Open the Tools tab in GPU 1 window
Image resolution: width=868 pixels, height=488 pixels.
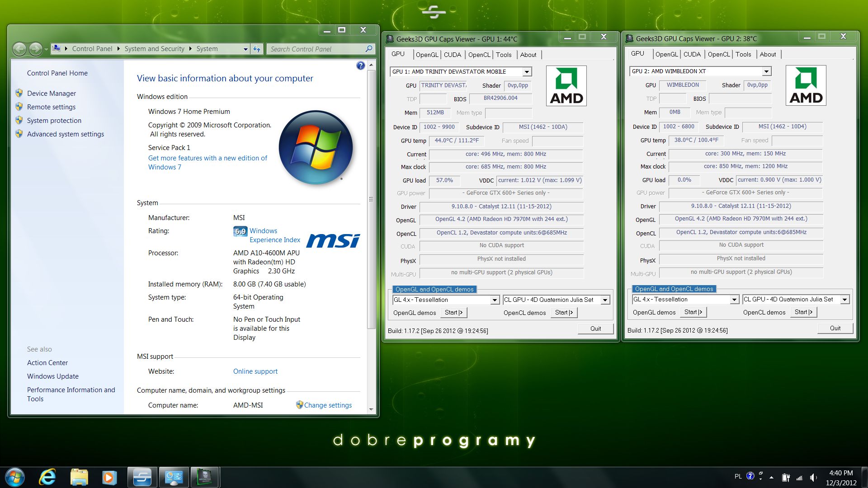pyautogui.click(x=504, y=55)
